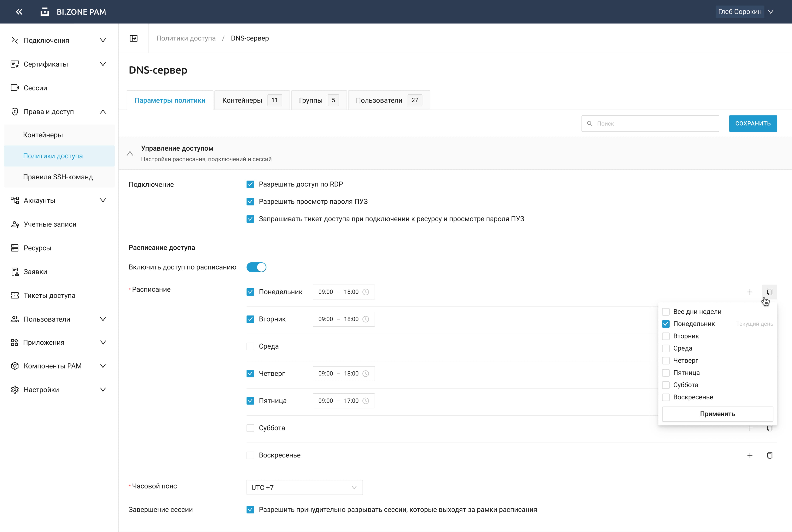Uncheck 'Разрешить доступ по RDP'
The width and height of the screenshot is (792, 532).
250,184
